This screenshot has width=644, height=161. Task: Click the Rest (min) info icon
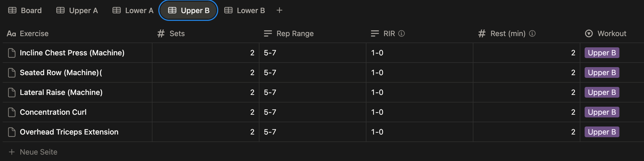[532, 33]
